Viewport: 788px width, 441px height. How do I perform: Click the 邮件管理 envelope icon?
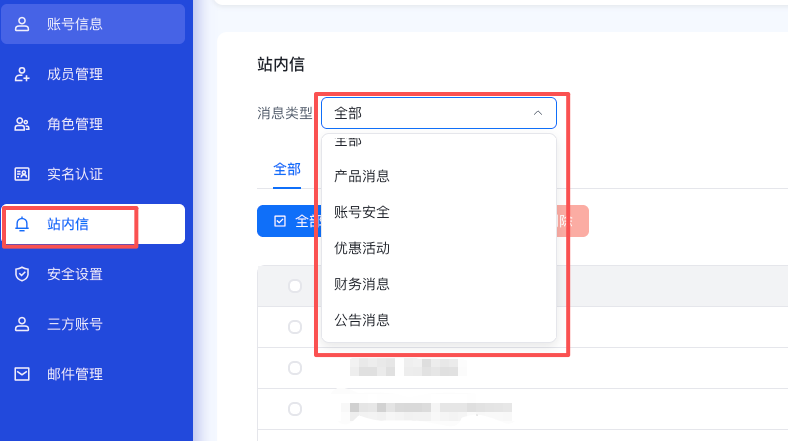click(22, 374)
